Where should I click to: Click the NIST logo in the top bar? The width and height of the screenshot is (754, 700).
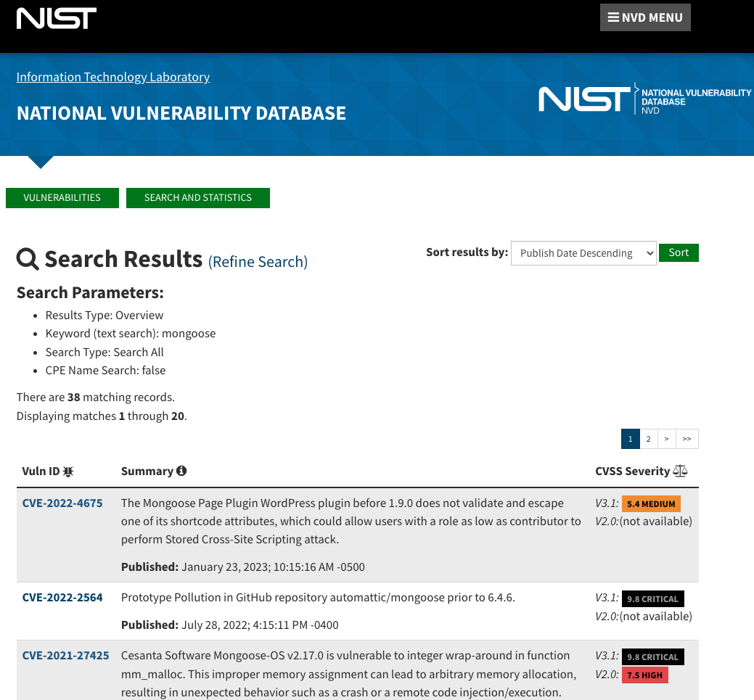57,18
